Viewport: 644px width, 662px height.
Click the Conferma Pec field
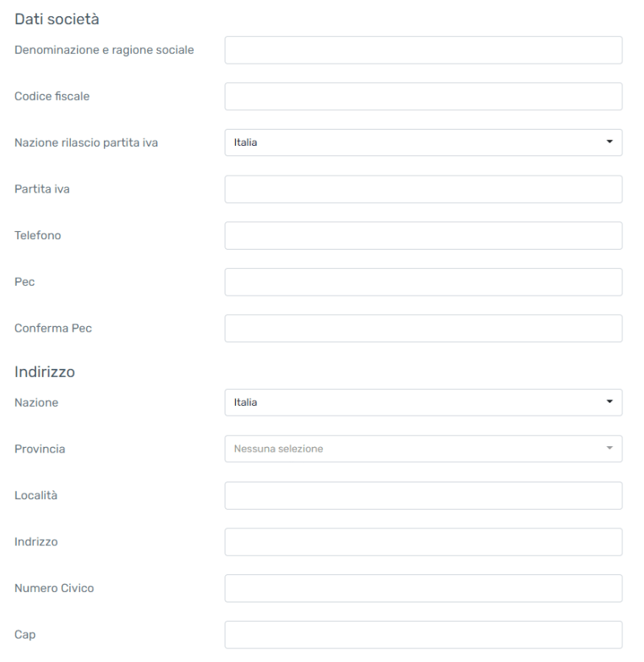[x=423, y=329]
